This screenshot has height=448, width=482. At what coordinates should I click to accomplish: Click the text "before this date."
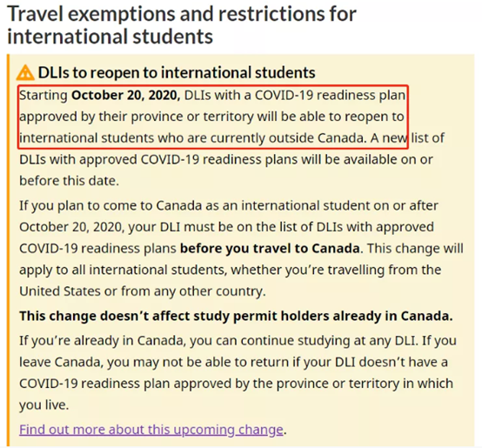point(69,181)
